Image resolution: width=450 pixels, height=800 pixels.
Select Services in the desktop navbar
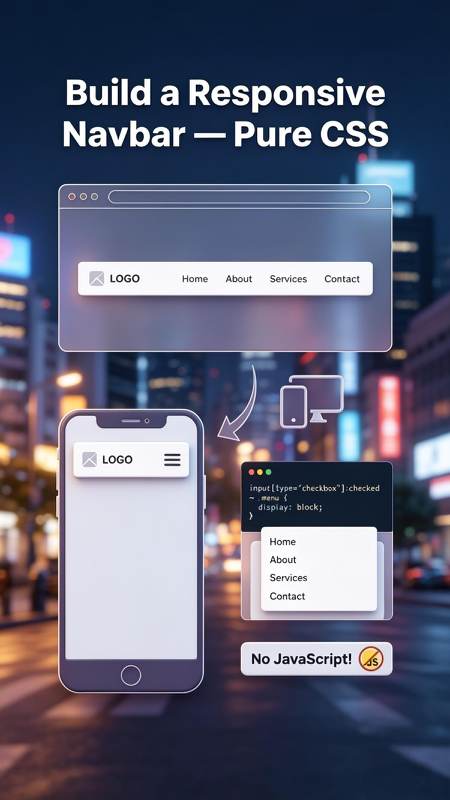288,279
